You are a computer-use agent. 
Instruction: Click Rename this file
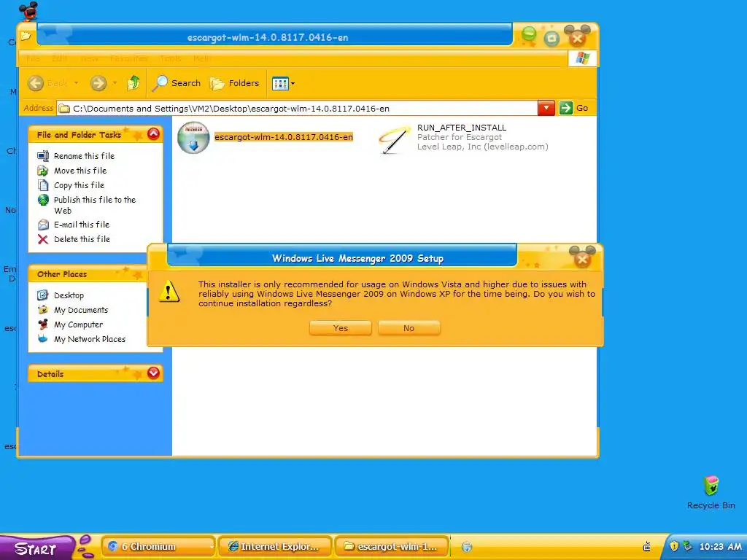point(84,156)
